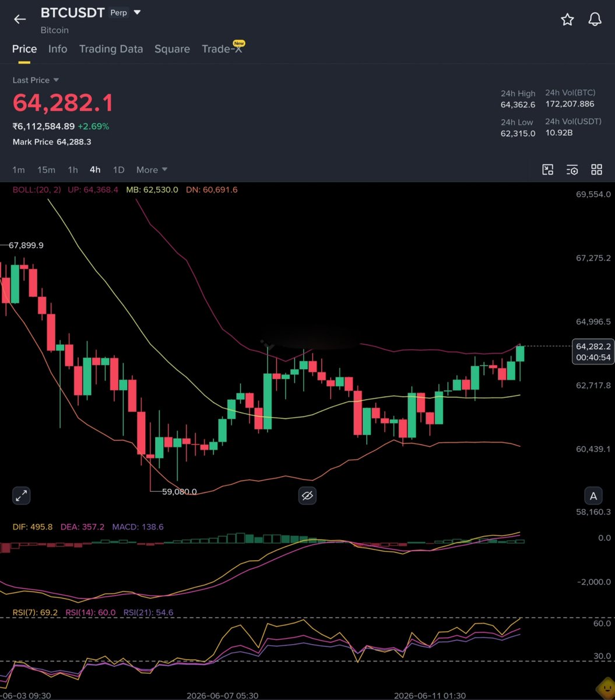The width and height of the screenshot is (615, 700).
Task: Select the 15m timeframe
Action: [46, 170]
